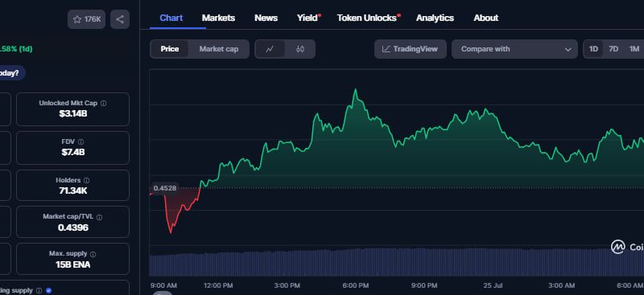644x295 pixels.
Task: Click the 12:00 PM axis label
Action: coord(219,285)
